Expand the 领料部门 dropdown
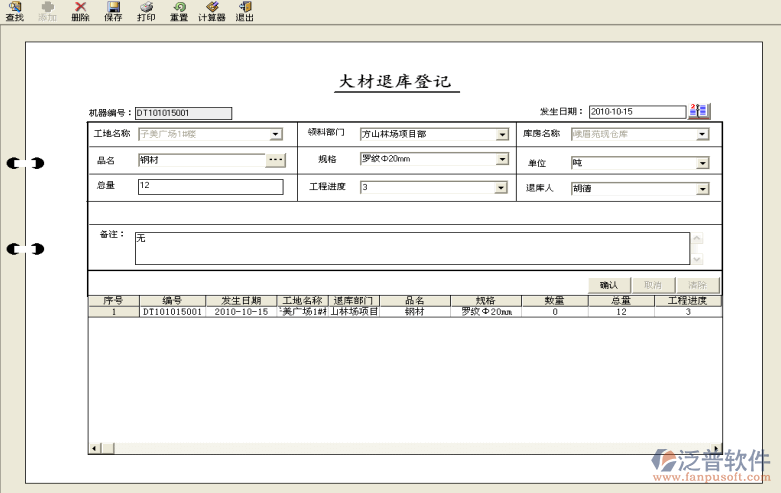 pos(502,135)
